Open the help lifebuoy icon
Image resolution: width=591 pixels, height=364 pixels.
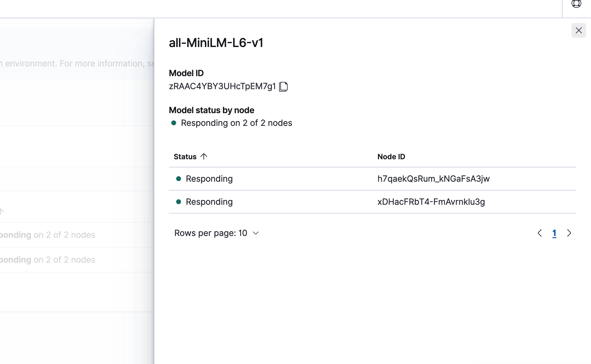point(576,4)
